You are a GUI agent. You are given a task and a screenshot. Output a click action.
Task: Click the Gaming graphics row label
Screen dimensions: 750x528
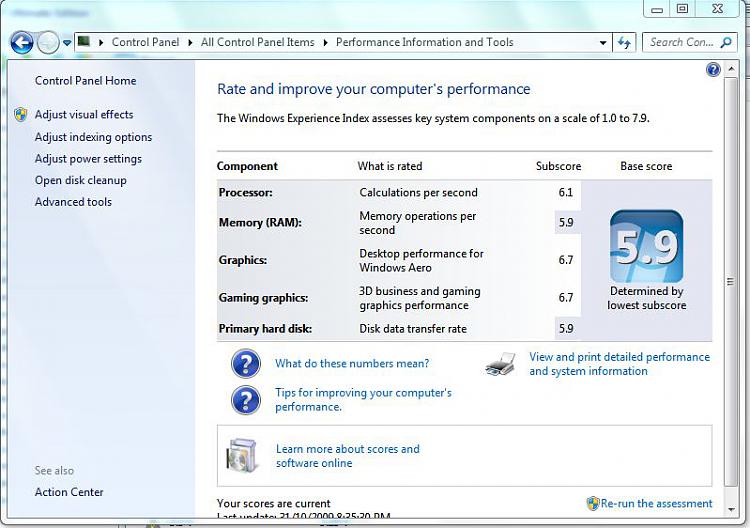264,298
